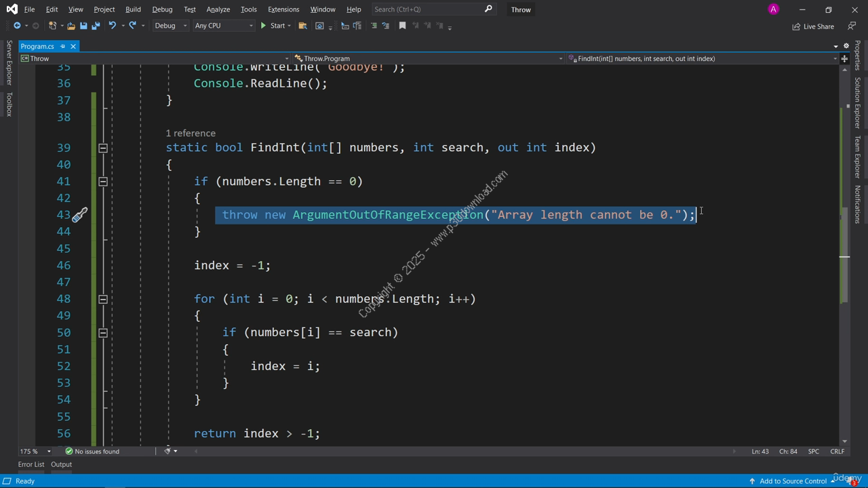This screenshot has width=868, height=488.
Task: Click the Live Share button label
Action: click(818, 26)
